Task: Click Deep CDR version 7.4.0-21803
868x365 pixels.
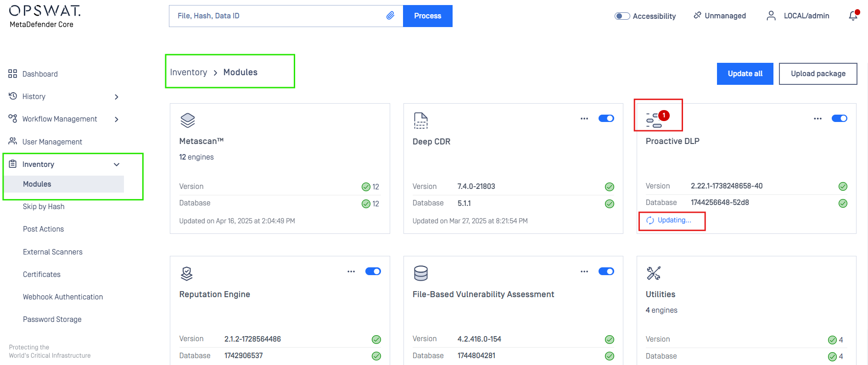Action: tap(476, 186)
